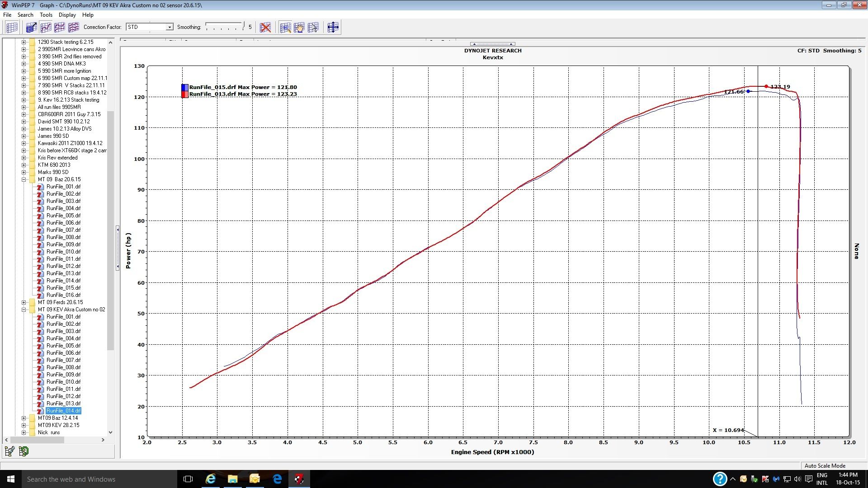Open the Correction Factor STD dropdown
This screenshot has width=868, height=488.
coord(169,27)
